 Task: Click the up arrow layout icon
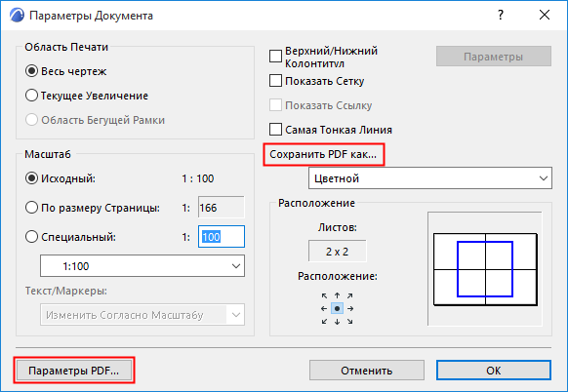coord(338,295)
